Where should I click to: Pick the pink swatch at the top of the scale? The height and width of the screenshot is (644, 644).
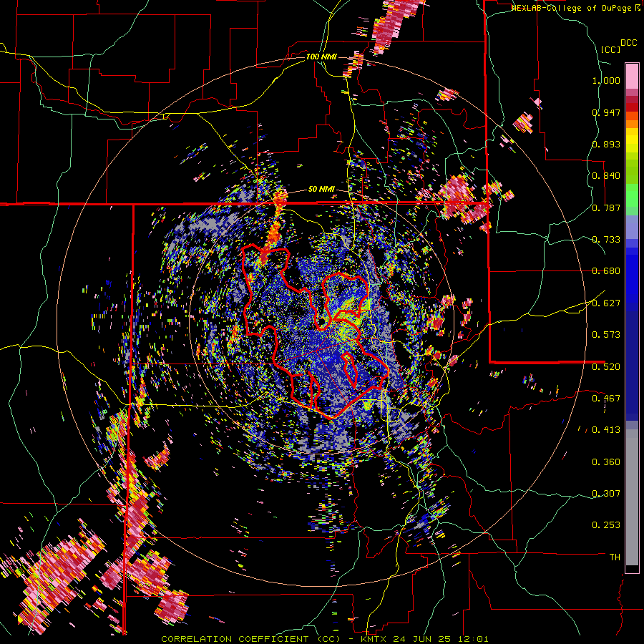[x=632, y=76]
